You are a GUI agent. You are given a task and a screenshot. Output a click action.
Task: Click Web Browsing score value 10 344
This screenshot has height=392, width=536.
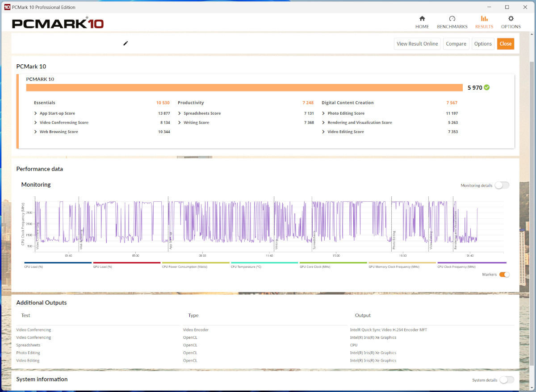point(164,132)
